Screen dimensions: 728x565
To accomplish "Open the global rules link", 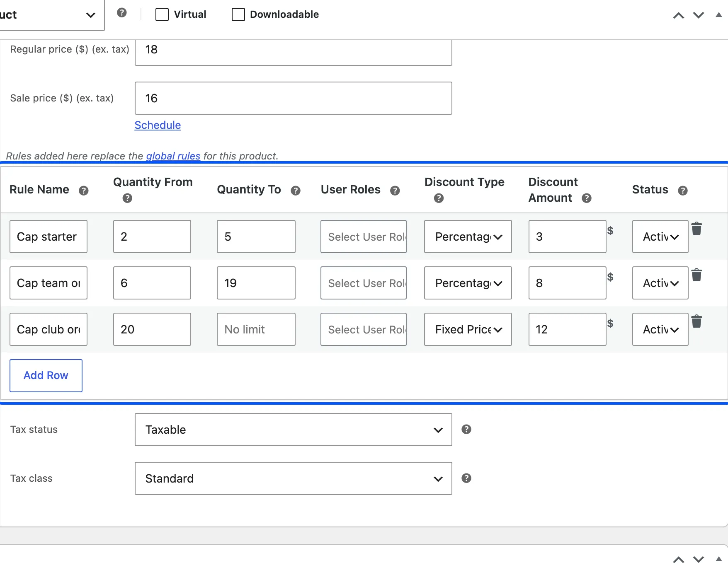I will coord(173,156).
